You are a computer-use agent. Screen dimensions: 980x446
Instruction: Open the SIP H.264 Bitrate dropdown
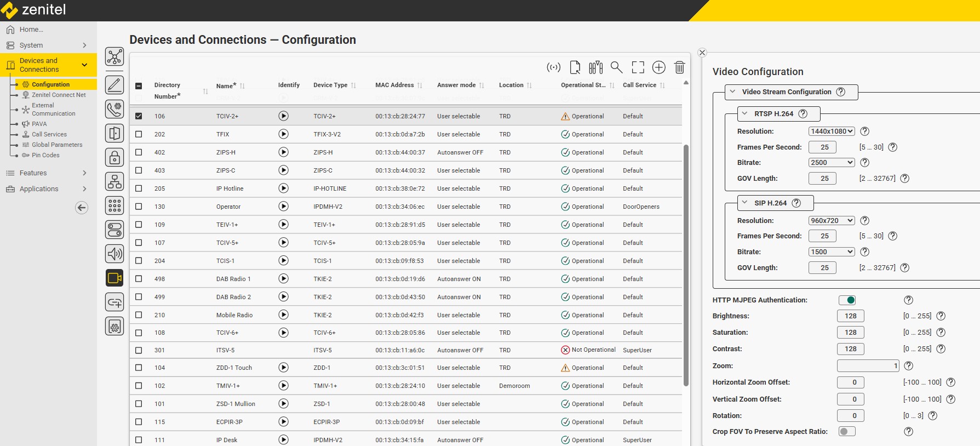832,252
